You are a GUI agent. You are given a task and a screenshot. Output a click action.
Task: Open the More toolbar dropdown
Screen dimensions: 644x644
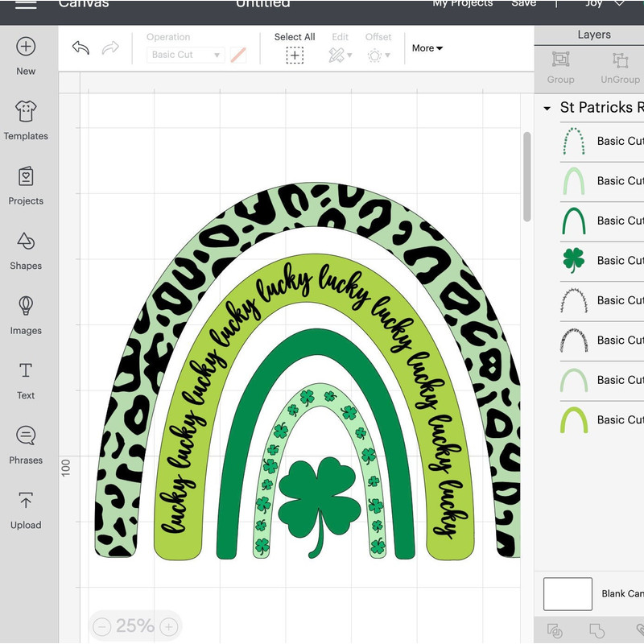(427, 48)
